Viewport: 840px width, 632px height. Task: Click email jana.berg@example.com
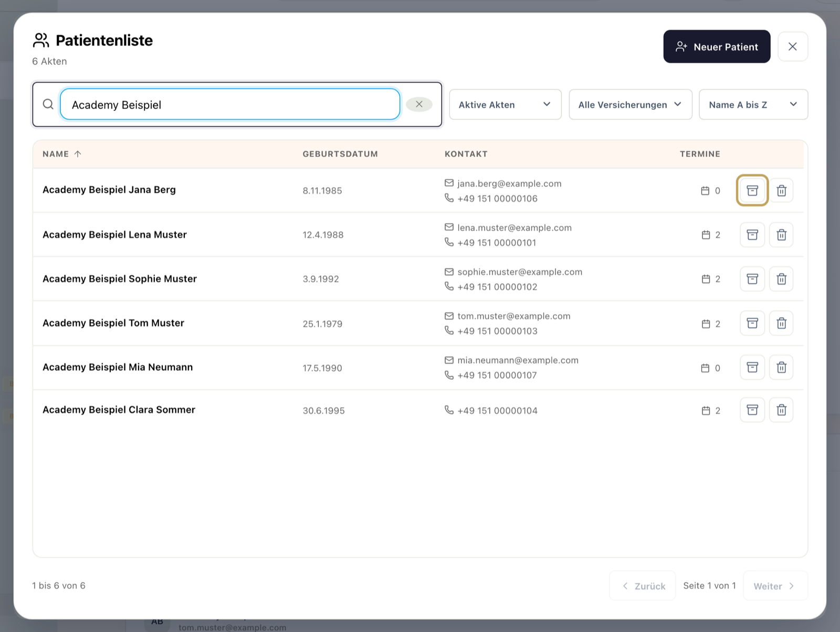coord(509,183)
